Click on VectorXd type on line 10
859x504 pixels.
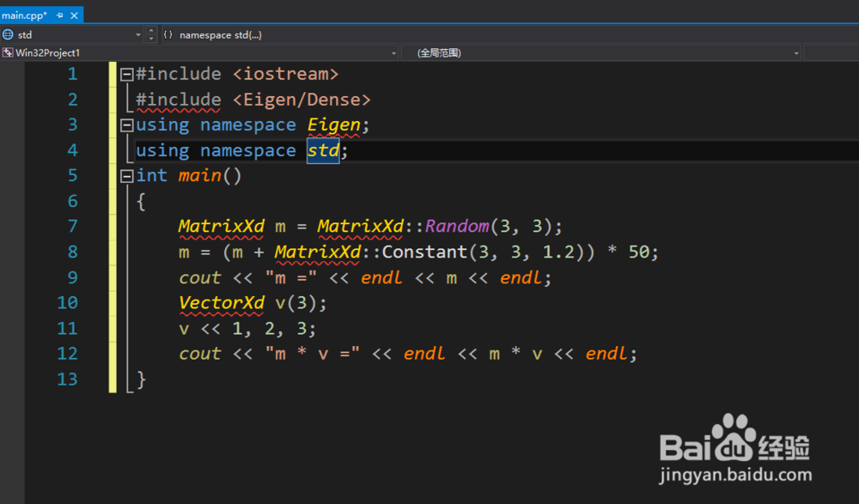[x=222, y=303]
